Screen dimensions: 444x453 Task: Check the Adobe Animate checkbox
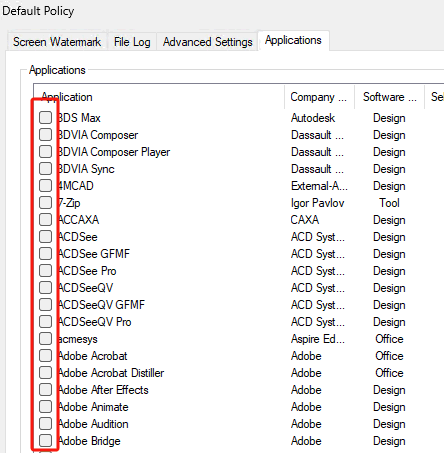[45, 406]
